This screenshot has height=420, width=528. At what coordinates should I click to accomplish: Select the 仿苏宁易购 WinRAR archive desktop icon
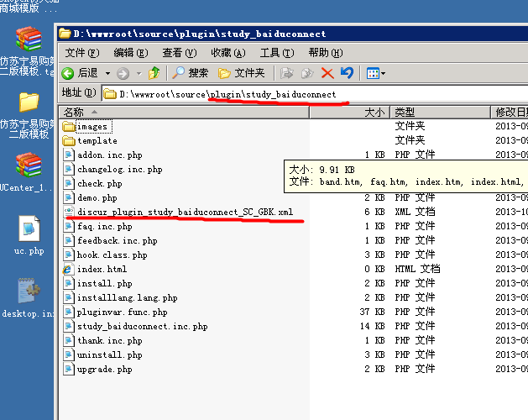click(x=29, y=39)
